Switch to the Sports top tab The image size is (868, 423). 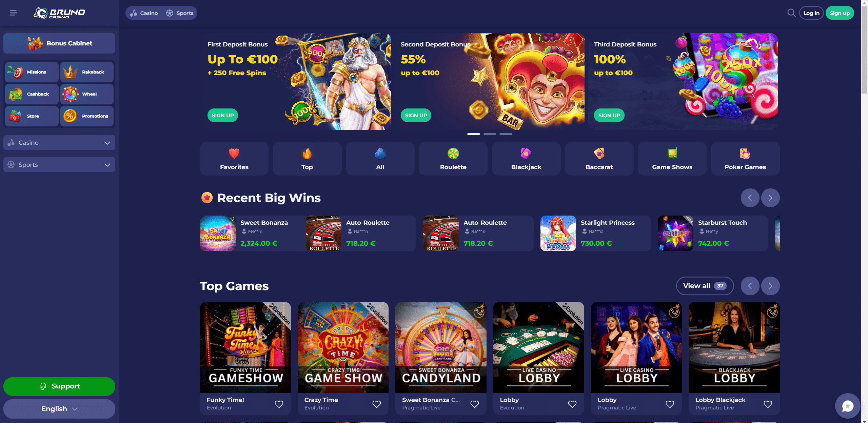pos(180,13)
